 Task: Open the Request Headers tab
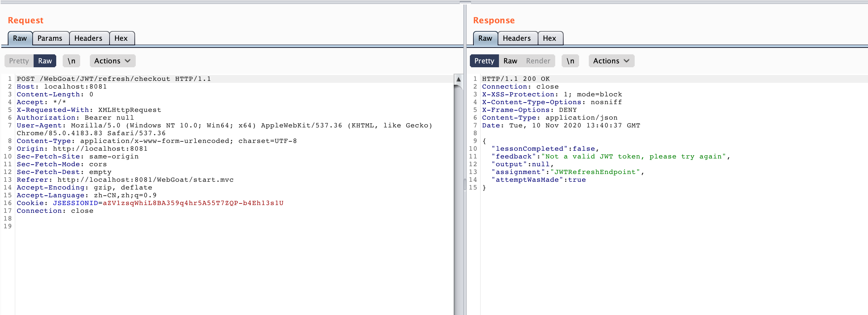88,38
